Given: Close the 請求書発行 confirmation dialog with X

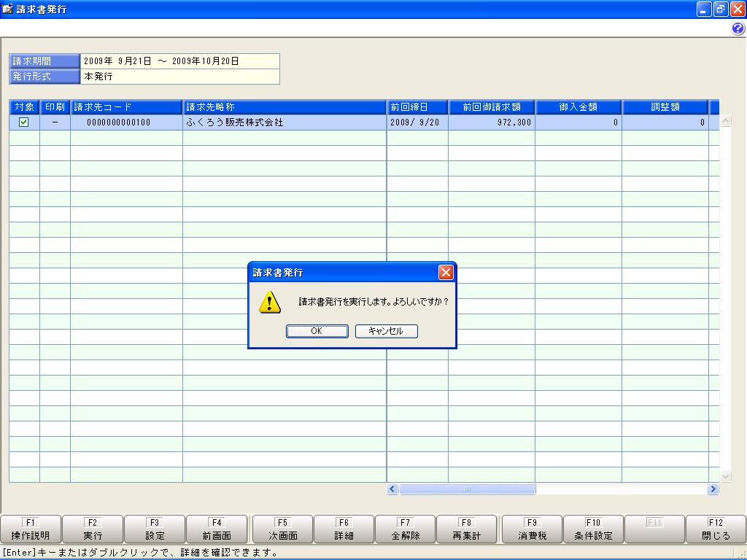Looking at the screenshot, I should 446,273.
